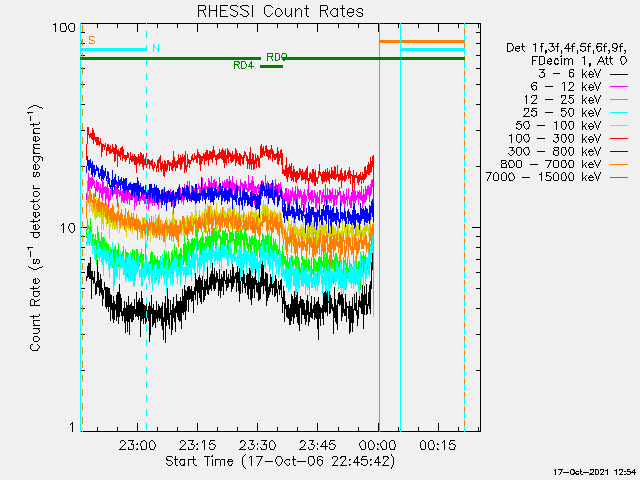The width and height of the screenshot is (640, 480).
Task: Click the orange 800-7000 keV legend line
Action: (619, 164)
